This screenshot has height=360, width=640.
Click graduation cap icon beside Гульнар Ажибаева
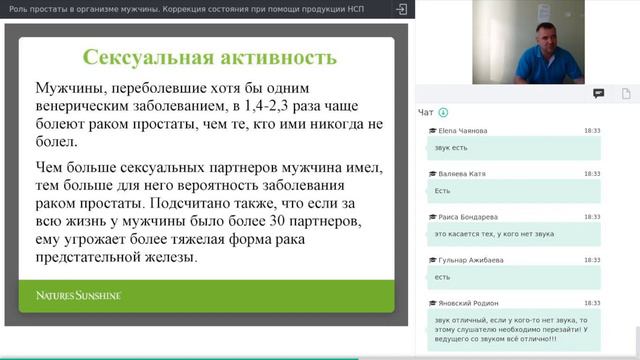[433, 260]
